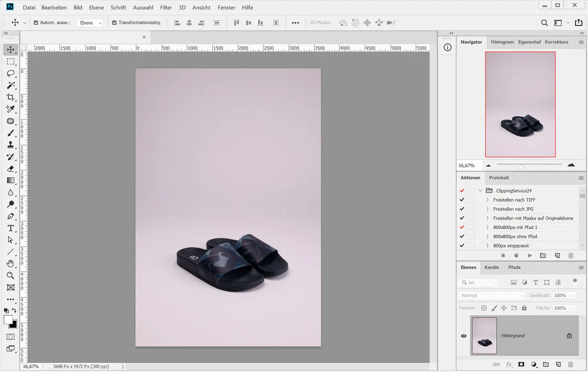
Task: Disable the Transformationsstrg. checkbox
Action: (x=114, y=23)
